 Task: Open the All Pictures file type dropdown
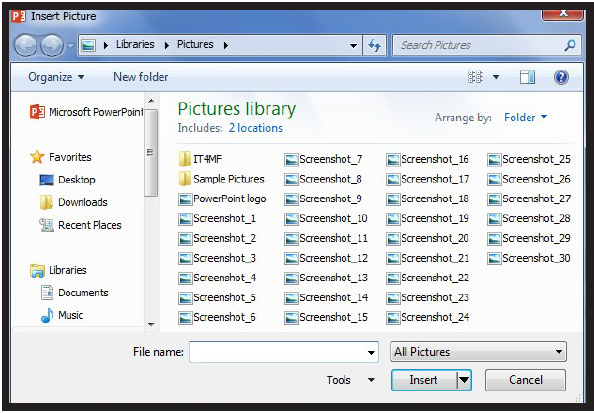point(478,352)
